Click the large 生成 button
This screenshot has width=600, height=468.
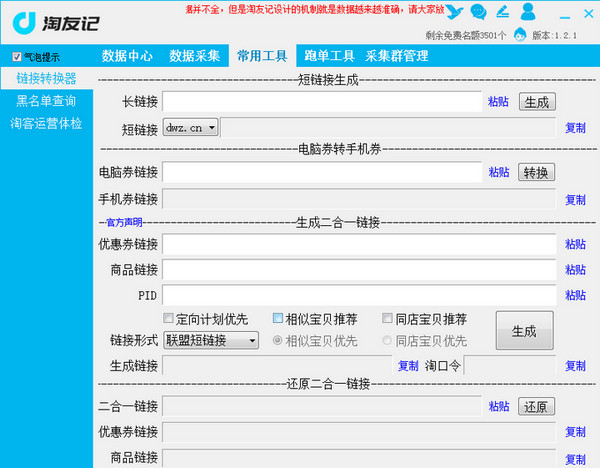pyautogui.click(x=524, y=331)
